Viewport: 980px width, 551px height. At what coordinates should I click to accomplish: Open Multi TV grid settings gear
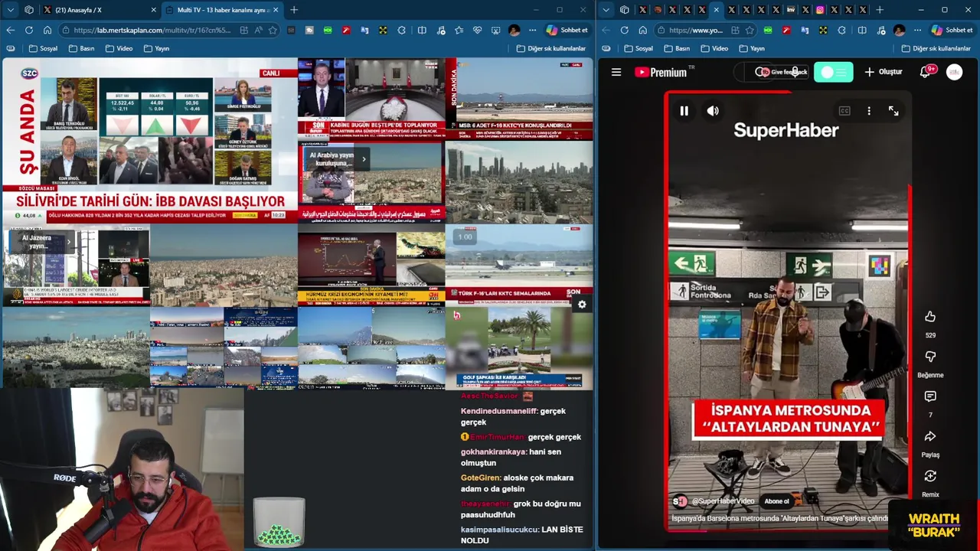tap(582, 305)
